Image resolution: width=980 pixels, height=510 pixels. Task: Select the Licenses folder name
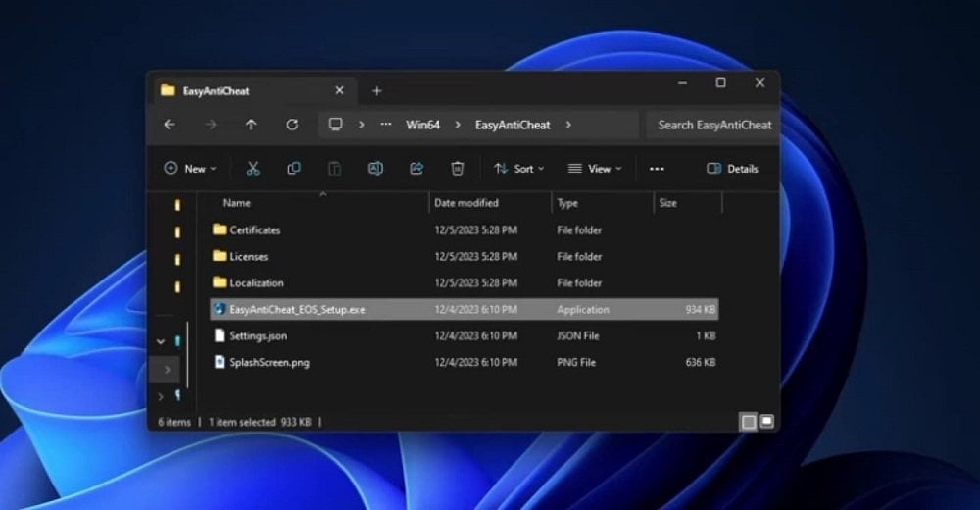click(249, 257)
